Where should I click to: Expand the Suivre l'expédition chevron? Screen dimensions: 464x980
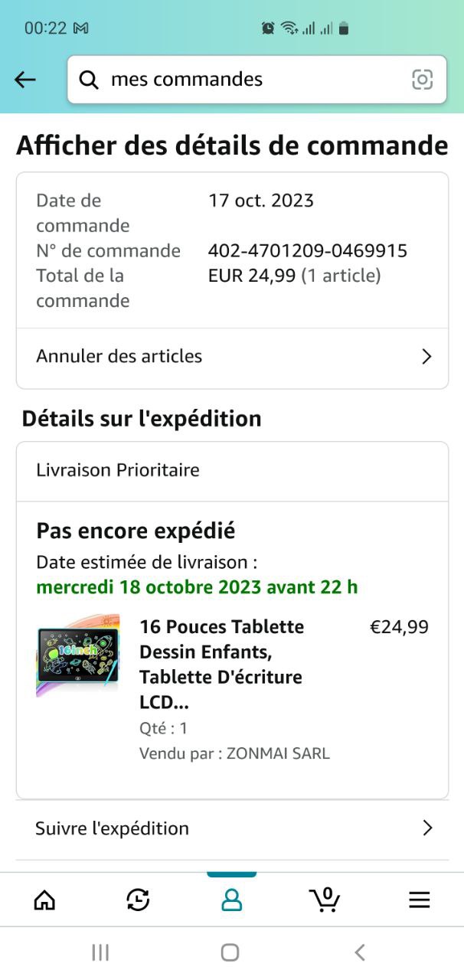[x=427, y=828]
